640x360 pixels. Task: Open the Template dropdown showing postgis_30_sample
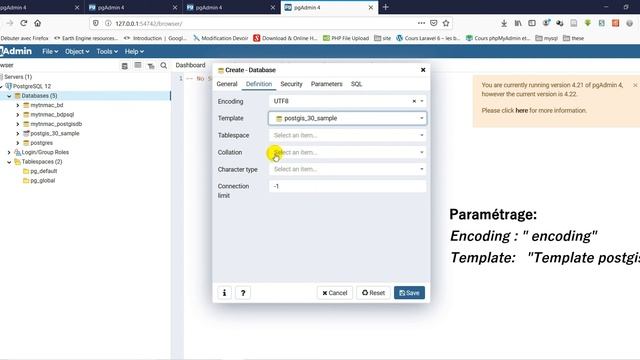[347, 118]
